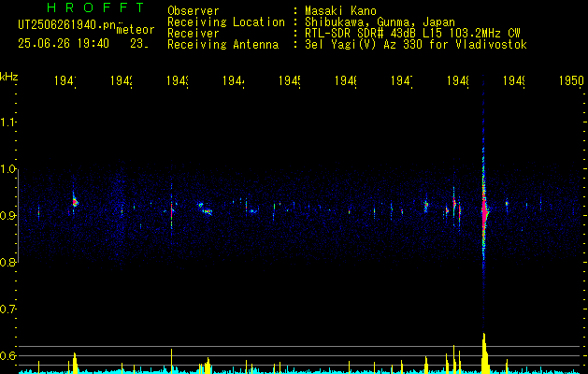
Task: Click the 0.9 kHz frequency axis label
Action: tap(7, 216)
